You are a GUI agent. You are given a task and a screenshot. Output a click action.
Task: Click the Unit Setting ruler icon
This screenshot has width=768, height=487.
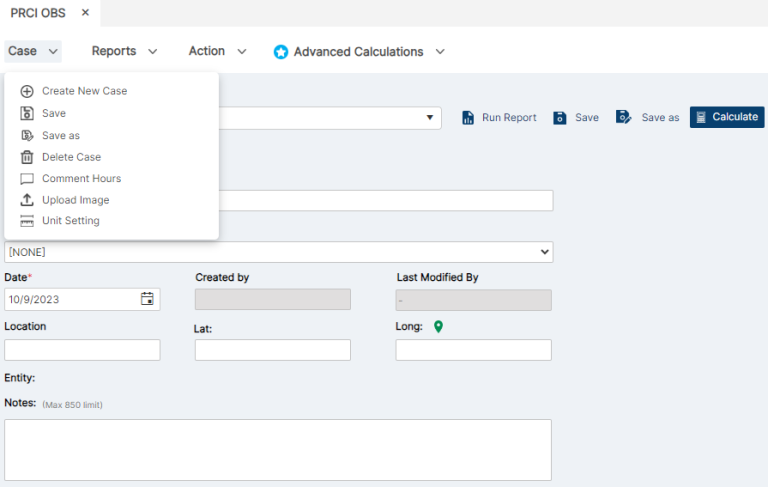point(27,221)
